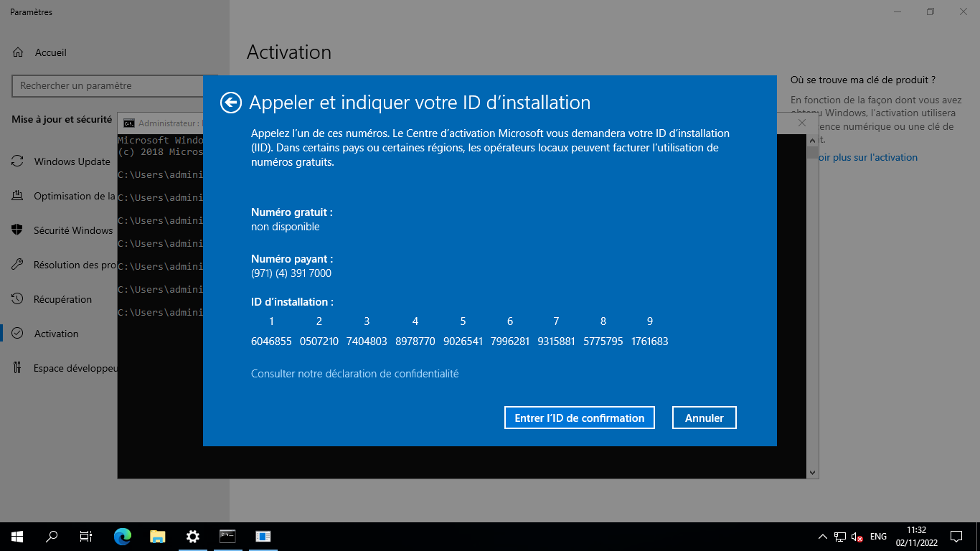The width and height of the screenshot is (980, 551).
Task: Select installation ID block 5775795
Action: (x=603, y=342)
